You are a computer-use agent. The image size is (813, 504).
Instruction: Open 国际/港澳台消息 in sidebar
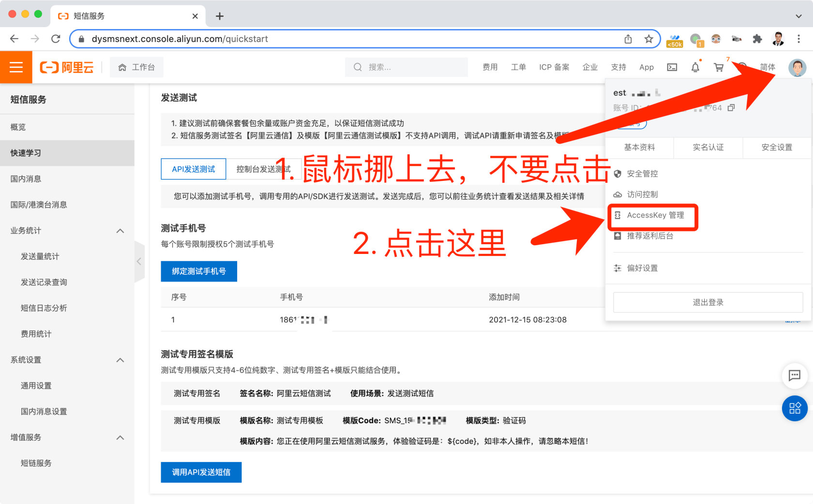[x=67, y=205]
